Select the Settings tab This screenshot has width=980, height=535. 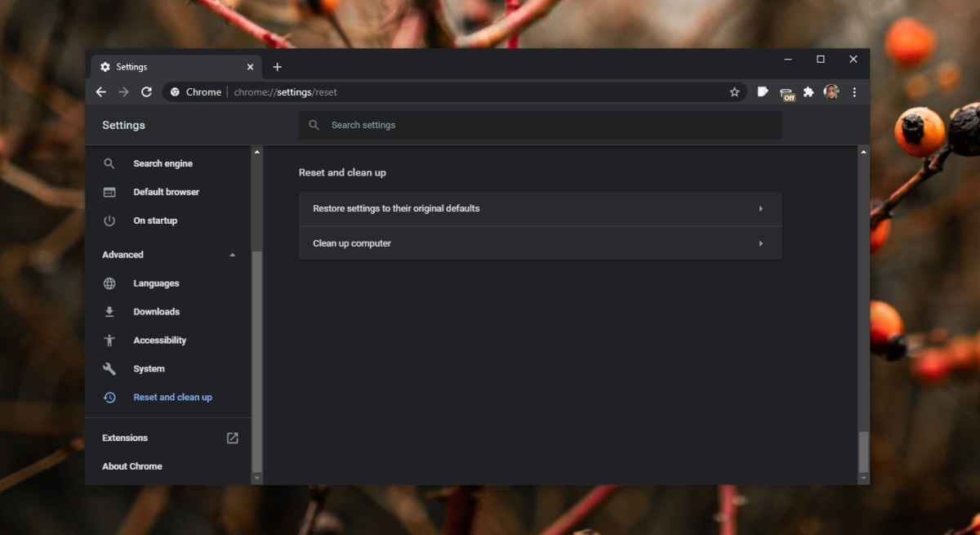click(x=176, y=67)
